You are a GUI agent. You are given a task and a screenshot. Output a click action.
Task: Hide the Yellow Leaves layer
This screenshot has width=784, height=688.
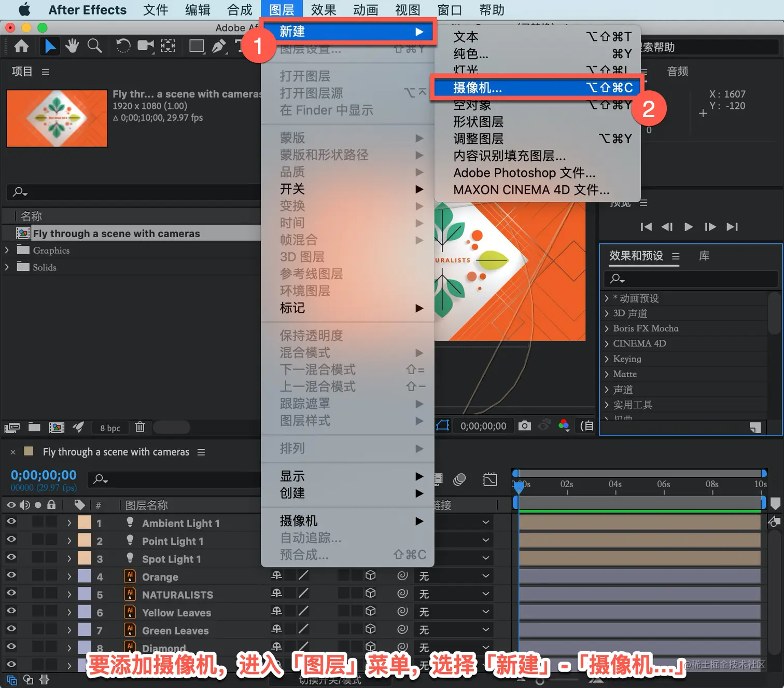pyautogui.click(x=11, y=611)
